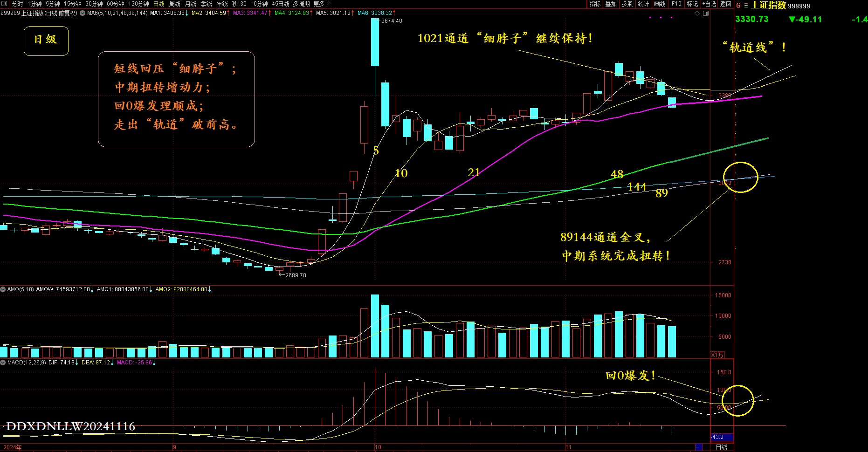The width and height of the screenshot is (868, 452).
Task: Switch to the 周线 weekly chart
Action: tap(175, 4)
